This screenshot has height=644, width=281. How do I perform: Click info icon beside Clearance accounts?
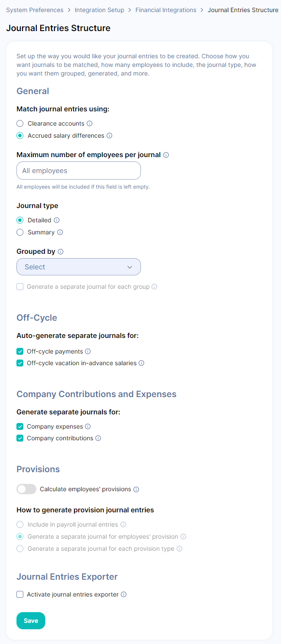pos(89,123)
